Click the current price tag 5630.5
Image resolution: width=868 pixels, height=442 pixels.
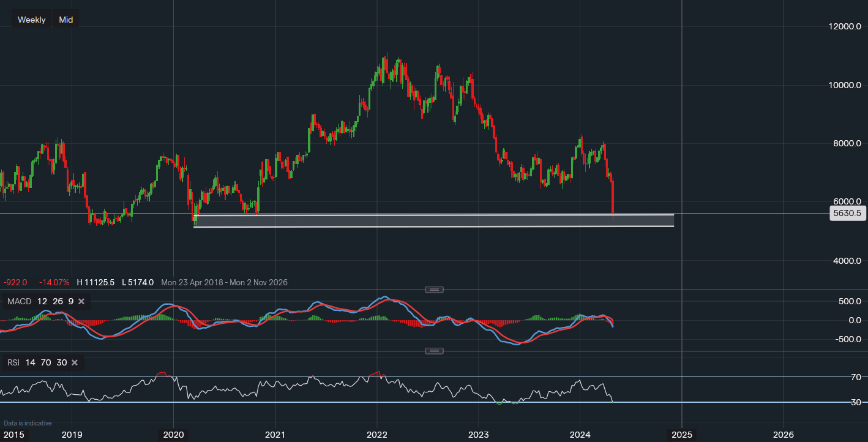[847, 213]
